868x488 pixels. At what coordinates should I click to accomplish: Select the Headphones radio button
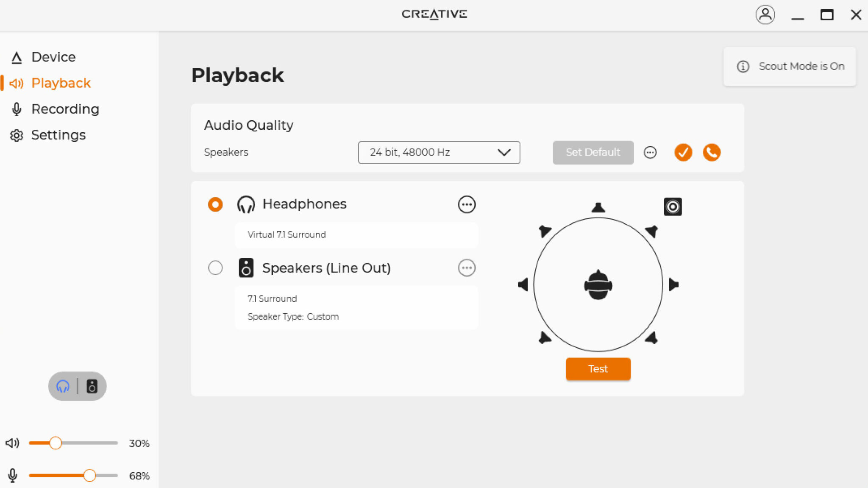pyautogui.click(x=215, y=204)
